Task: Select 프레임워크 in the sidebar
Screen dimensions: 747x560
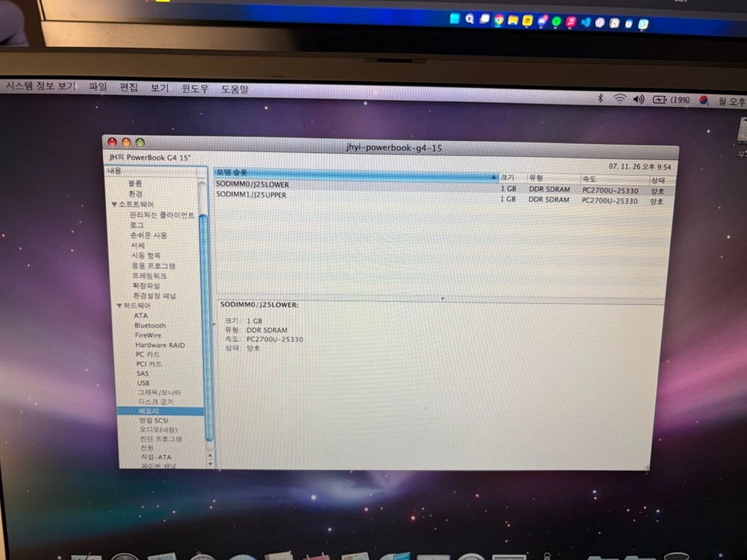Action: 149,276
